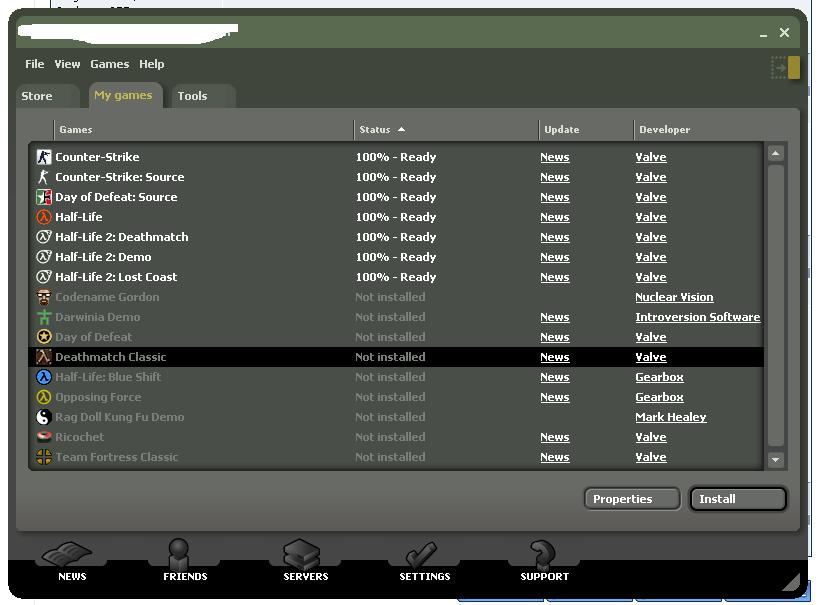The width and height of the screenshot is (822, 605).
Task: Select the Ricochet game row text
Action: coord(80,437)
